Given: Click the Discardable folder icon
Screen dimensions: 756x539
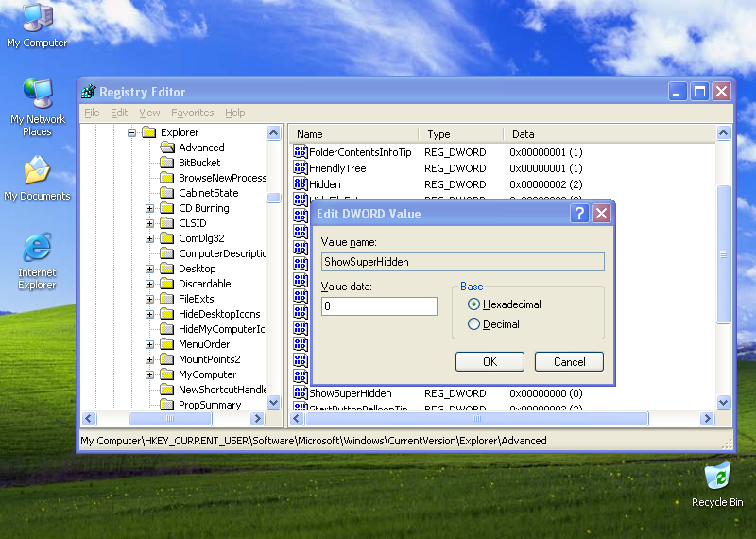Looking at the screenshot, I should point(167,284).
